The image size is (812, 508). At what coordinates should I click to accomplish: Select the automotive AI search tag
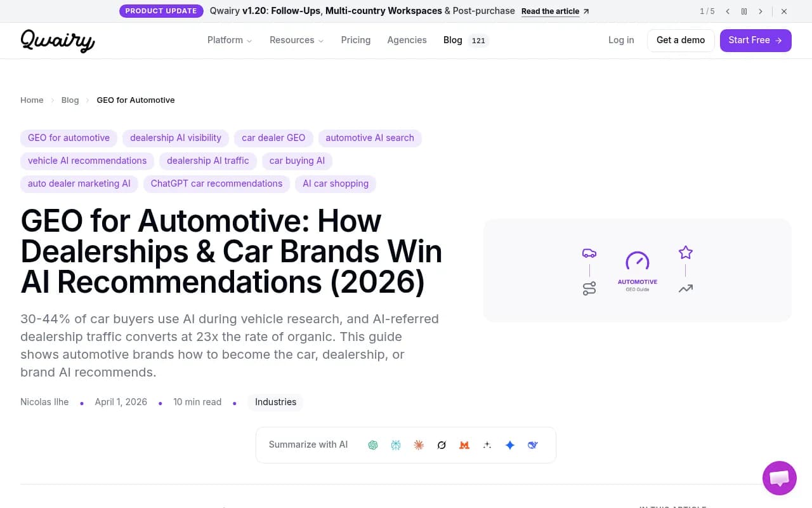pos(370,138)
